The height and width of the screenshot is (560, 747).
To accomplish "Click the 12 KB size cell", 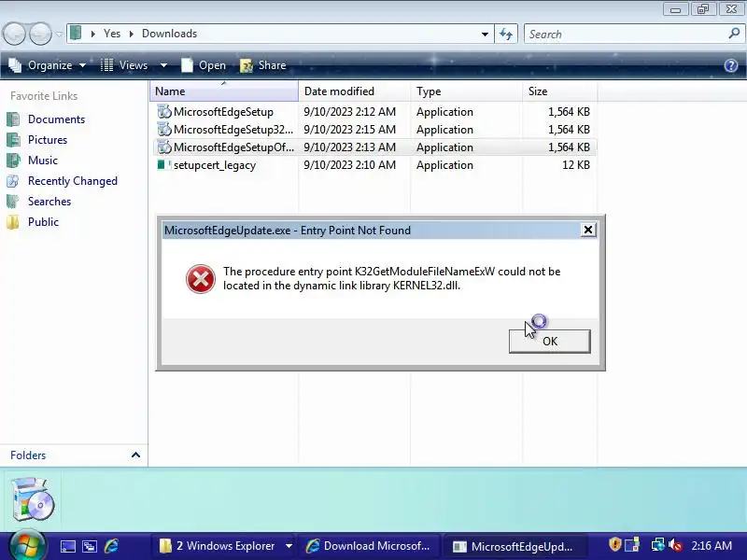I will pos(575,165).
